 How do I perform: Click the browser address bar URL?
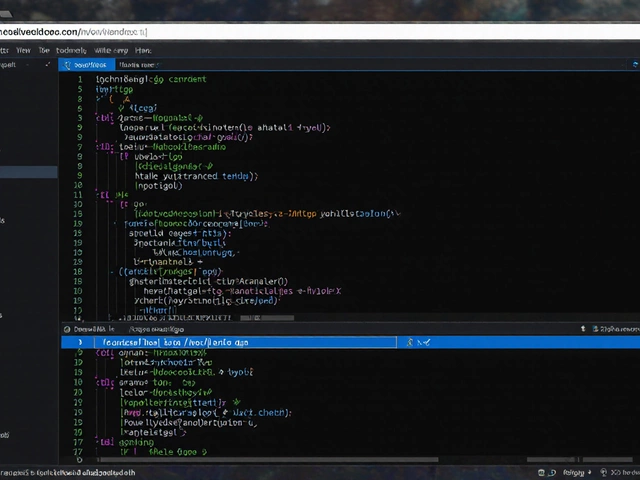(75, 31)
